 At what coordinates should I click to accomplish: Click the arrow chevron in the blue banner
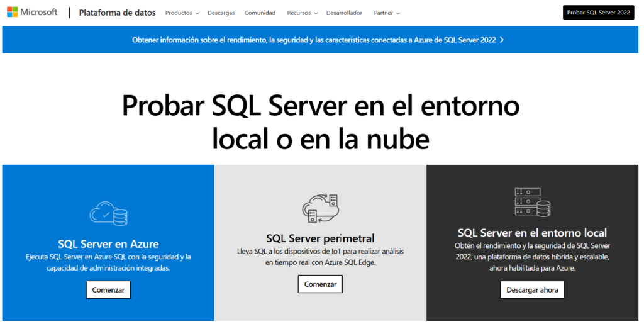(502, 40)
